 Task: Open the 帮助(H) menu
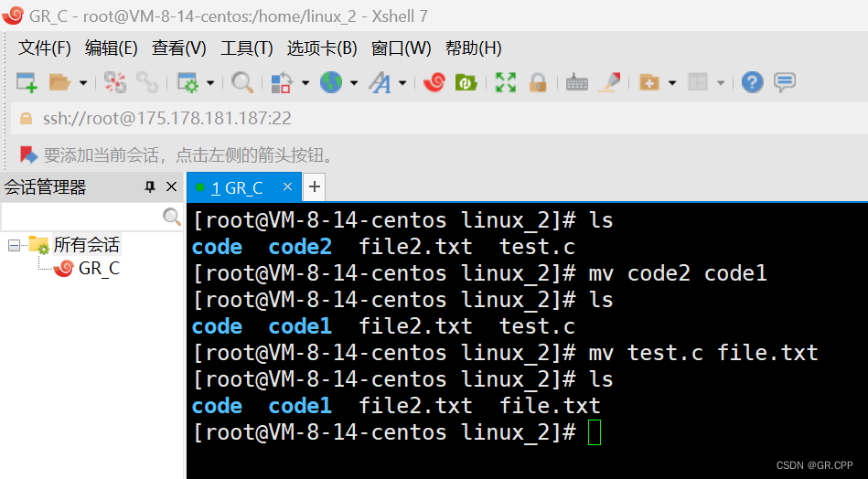coord(473,48)
